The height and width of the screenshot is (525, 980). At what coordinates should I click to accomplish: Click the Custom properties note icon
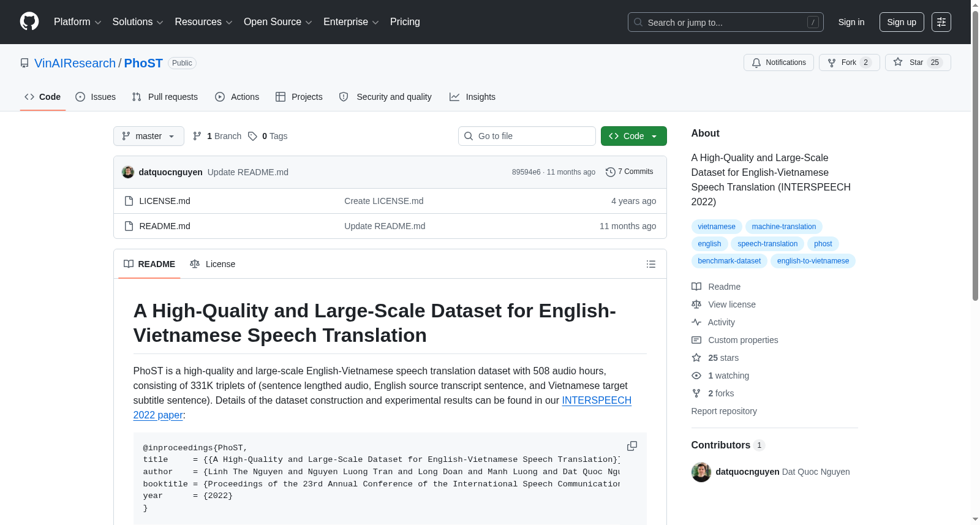coord(696,340)
